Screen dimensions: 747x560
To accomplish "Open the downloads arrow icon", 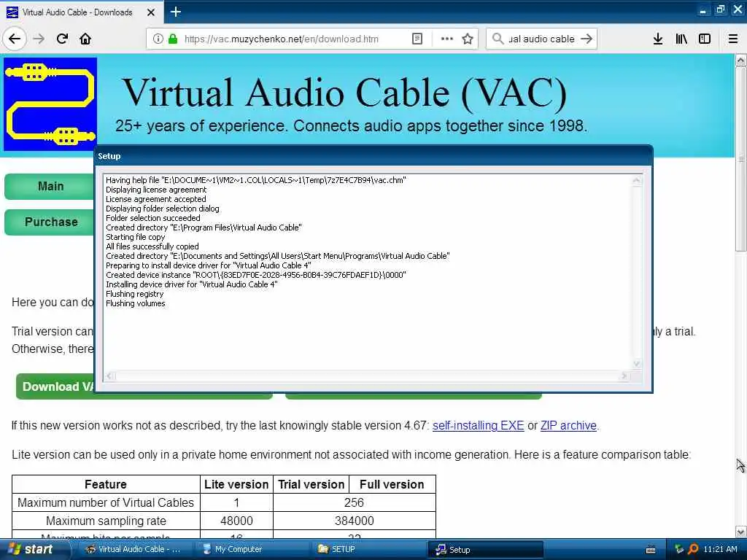I will (658, 39).
